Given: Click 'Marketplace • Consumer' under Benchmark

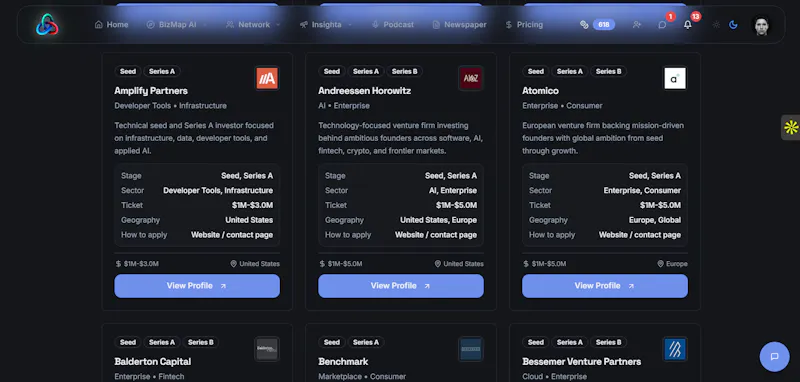Looking at the screenshot, I should click(362, 376).
